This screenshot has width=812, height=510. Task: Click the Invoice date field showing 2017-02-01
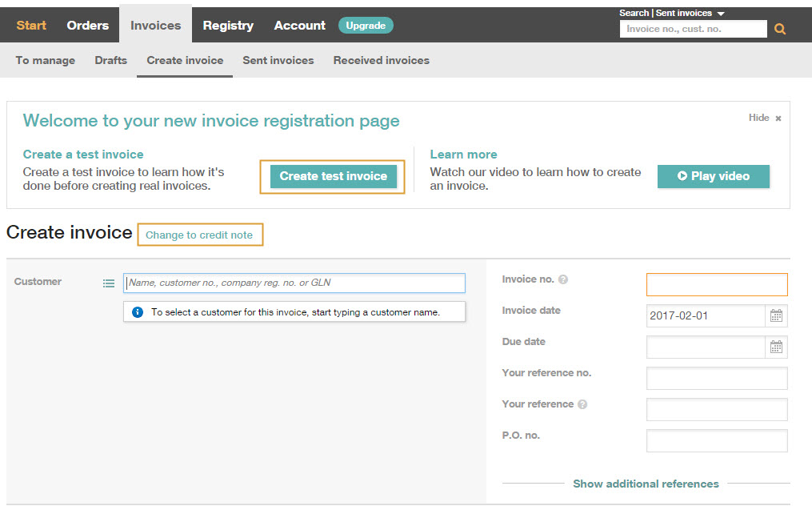tap(706, 315)
